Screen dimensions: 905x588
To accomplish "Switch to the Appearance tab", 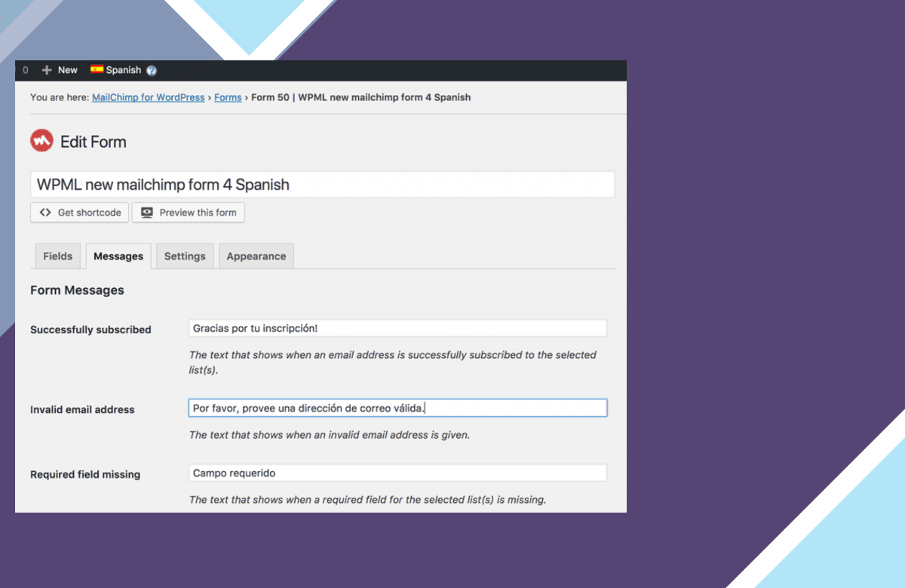I will (256, 256).
